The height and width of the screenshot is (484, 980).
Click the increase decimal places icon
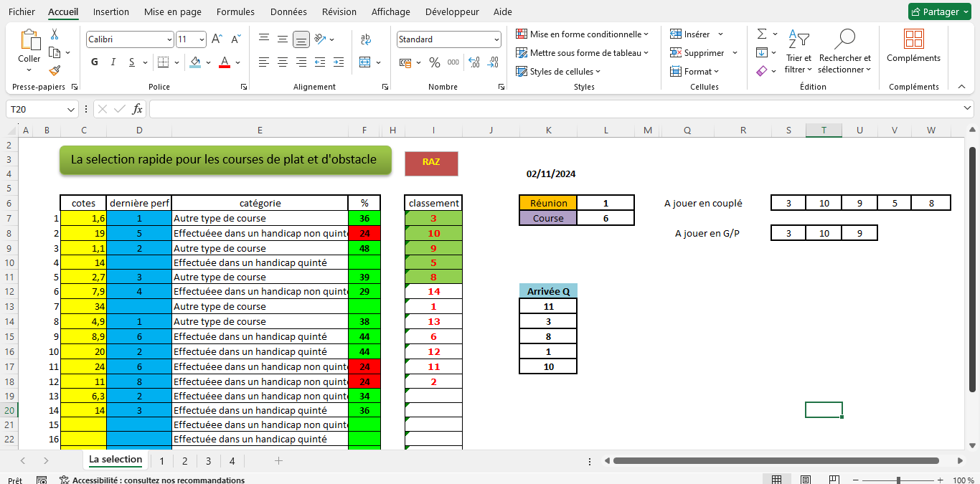click(474, 62)
